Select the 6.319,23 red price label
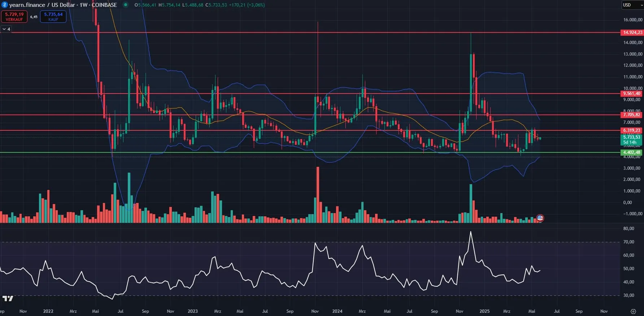The image size is (644, 316). 632,130
